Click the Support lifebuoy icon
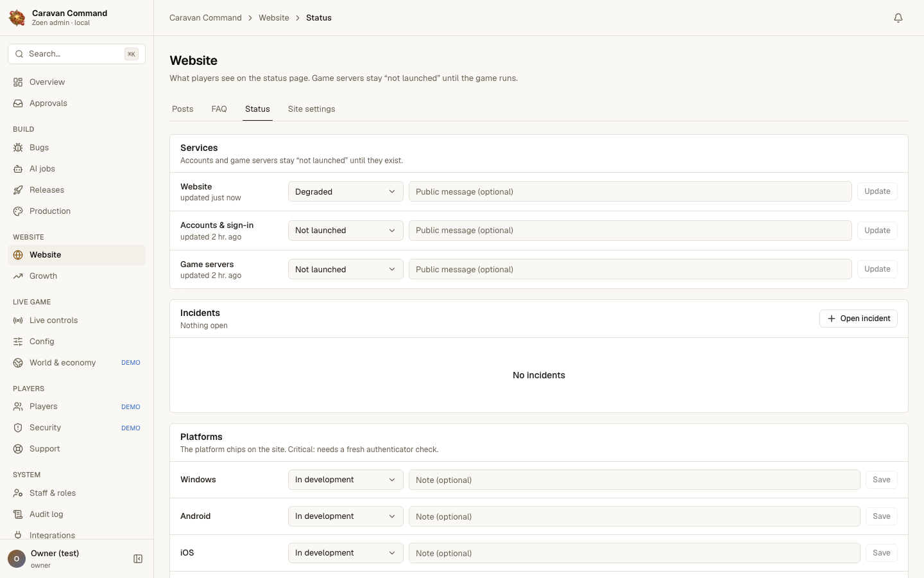 (18, 449)
